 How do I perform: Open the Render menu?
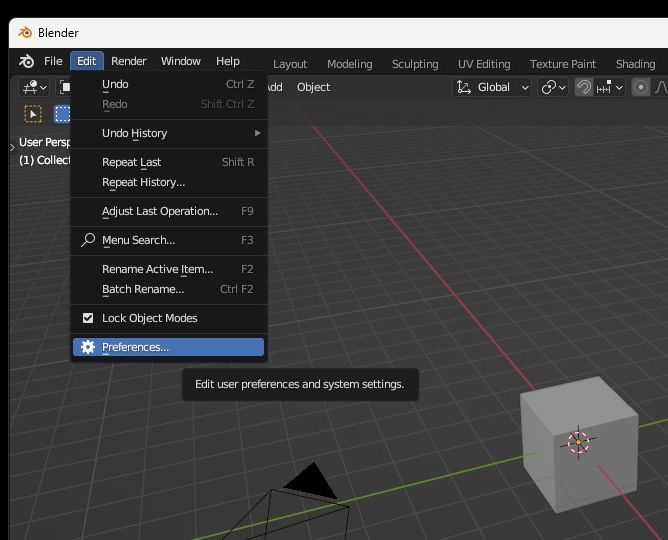tap(129, 61)
